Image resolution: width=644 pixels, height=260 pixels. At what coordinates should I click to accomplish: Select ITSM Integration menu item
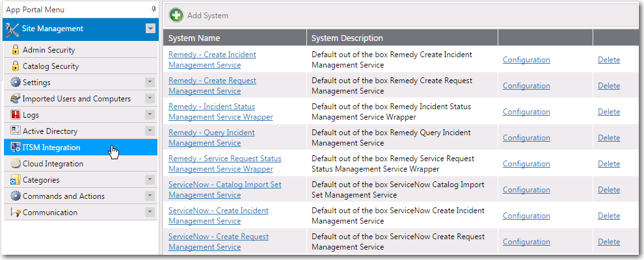click(x=51, y=148)
